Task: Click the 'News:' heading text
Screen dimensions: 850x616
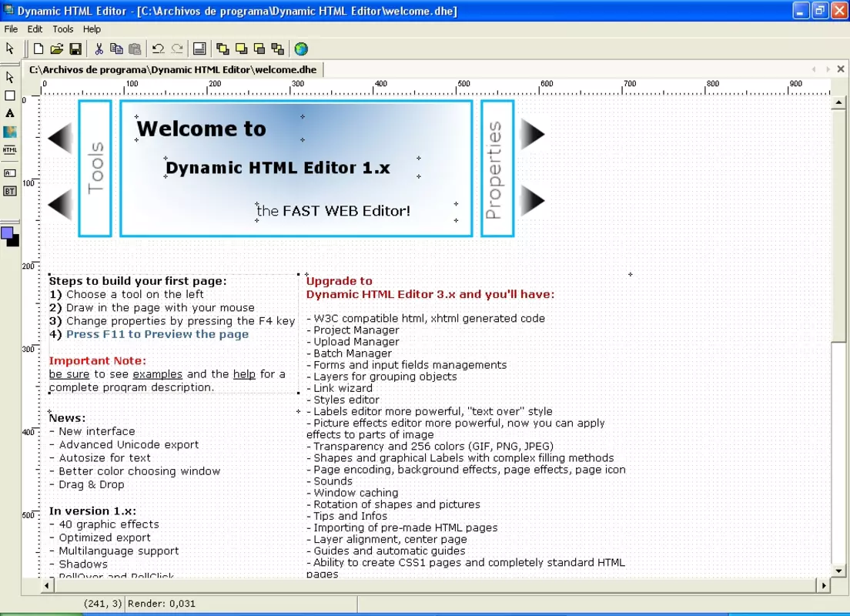Action: pos(67,418)
